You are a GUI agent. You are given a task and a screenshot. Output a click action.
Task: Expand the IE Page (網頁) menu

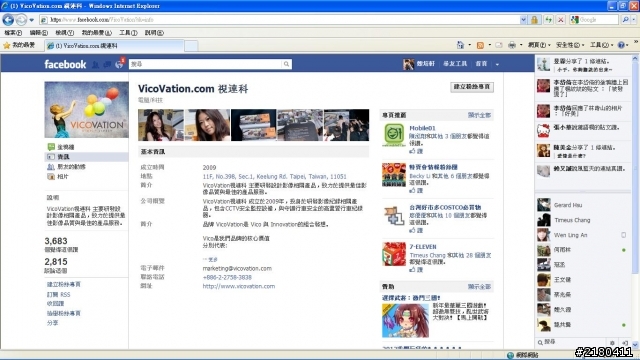pyautogui.click(x=539, y=45)
